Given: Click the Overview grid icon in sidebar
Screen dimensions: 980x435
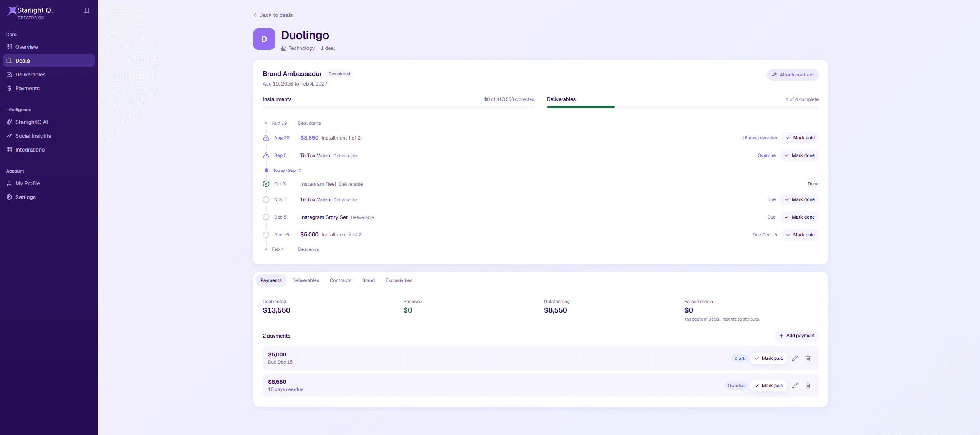Looking at the screenshot, I should 9,47.
